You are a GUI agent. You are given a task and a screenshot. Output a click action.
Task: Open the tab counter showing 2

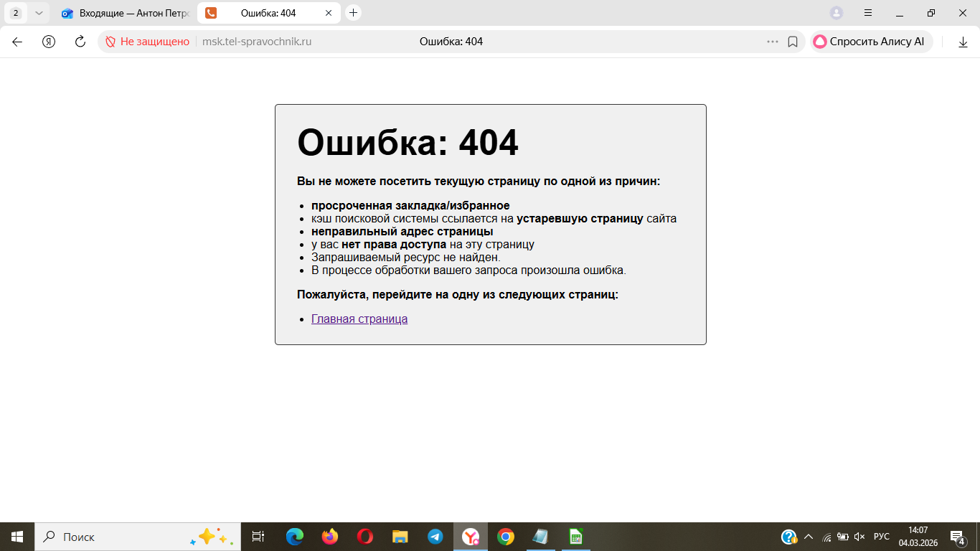pyautogui.click(x=16, y=13)
